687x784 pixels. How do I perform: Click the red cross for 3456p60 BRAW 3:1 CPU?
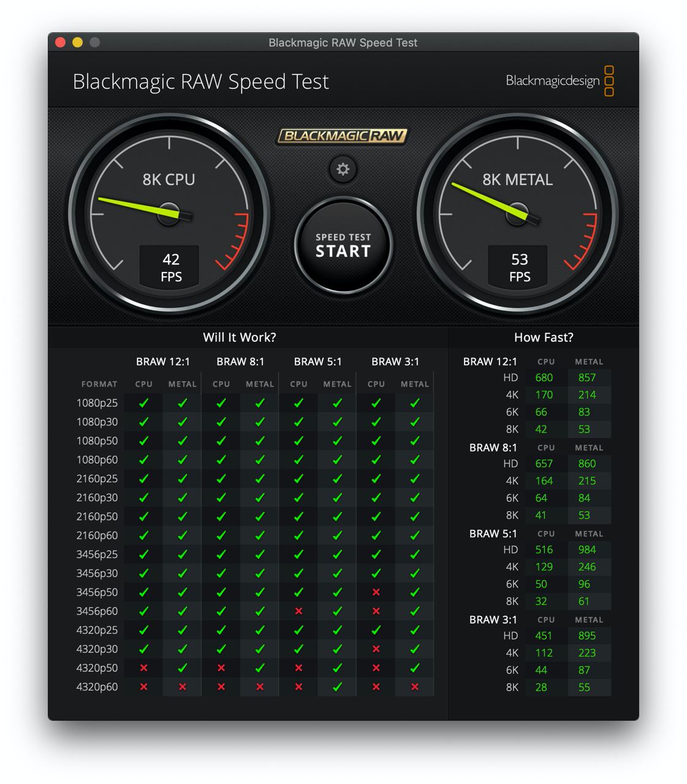[x=376, y=611]
